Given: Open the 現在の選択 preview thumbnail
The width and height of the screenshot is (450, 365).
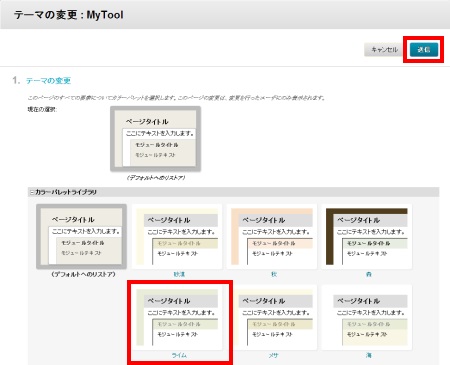Looking at the screenshot, I should point(156,139).
